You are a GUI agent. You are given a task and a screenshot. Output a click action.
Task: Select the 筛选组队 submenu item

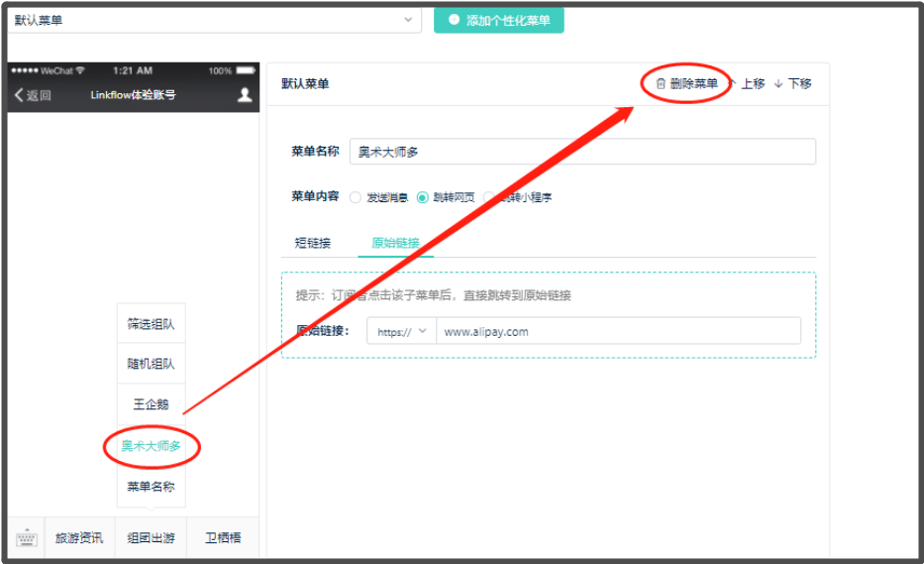(151, 324)
